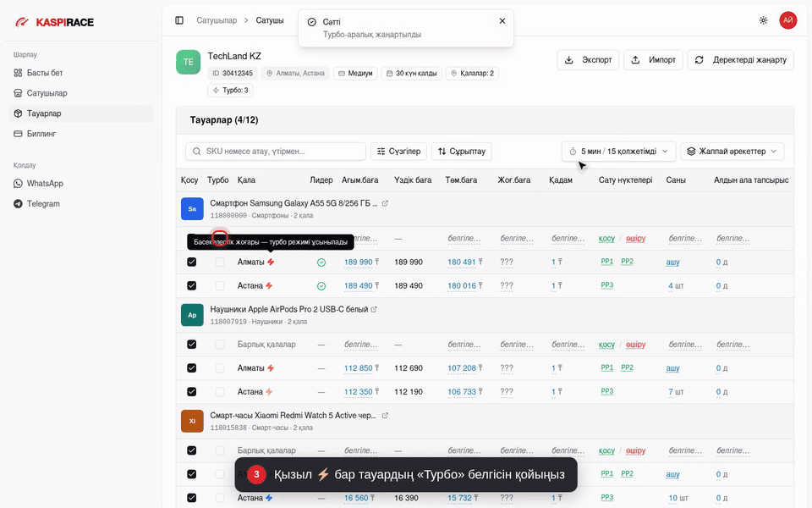This screenshot has height=508, width=812.
Task: Select Тауарлар in the sidebar
Action: pyautogui.click(x=81, y=113)
